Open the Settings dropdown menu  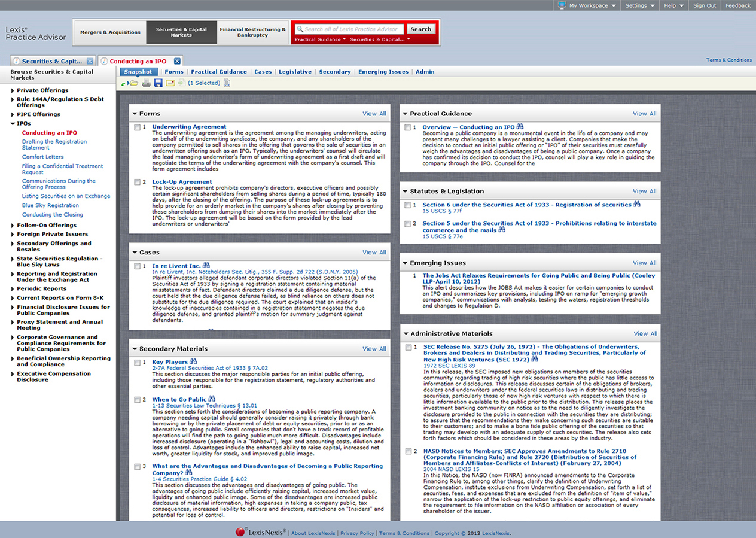tap(639, 5)
